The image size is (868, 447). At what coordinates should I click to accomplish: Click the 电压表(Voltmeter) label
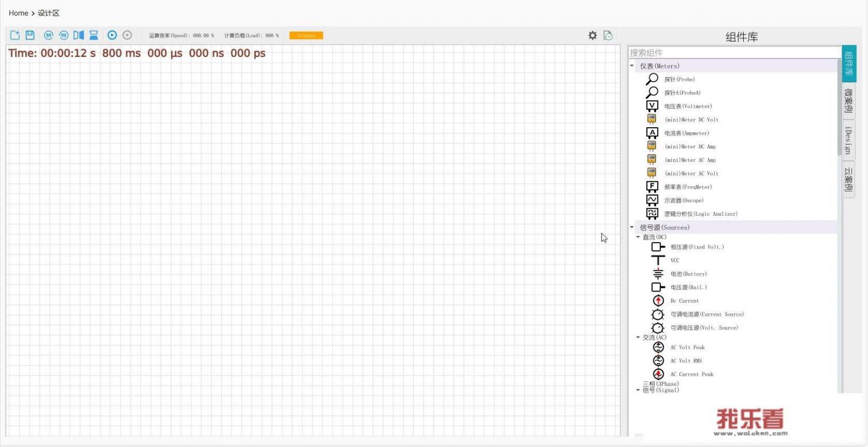(688, 106)
